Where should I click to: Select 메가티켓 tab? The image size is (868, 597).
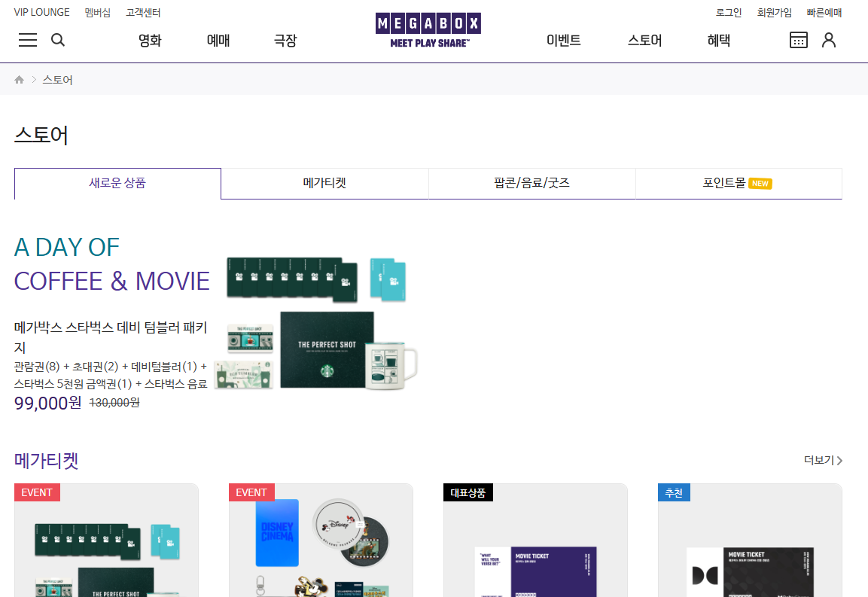(x=324, y=183)
